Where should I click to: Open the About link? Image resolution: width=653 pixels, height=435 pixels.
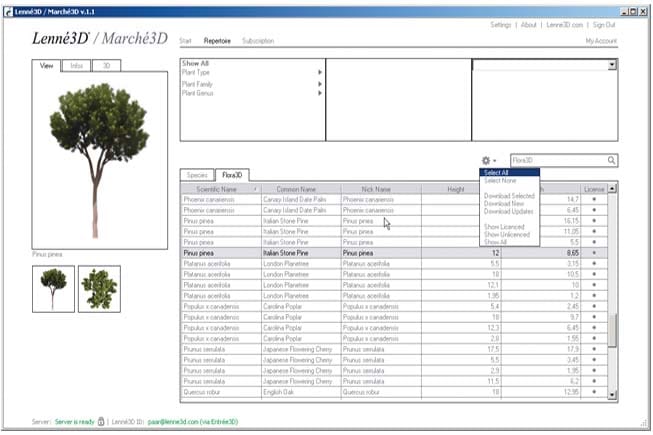click(x=528, y=25)
